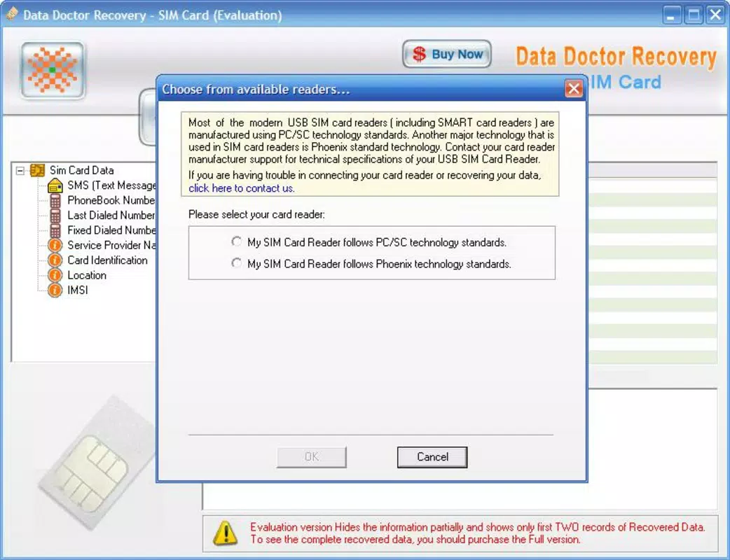This screenshot has width=730, height=560.
Task: Click the Last Dialed Number icon
Action: 55,216
